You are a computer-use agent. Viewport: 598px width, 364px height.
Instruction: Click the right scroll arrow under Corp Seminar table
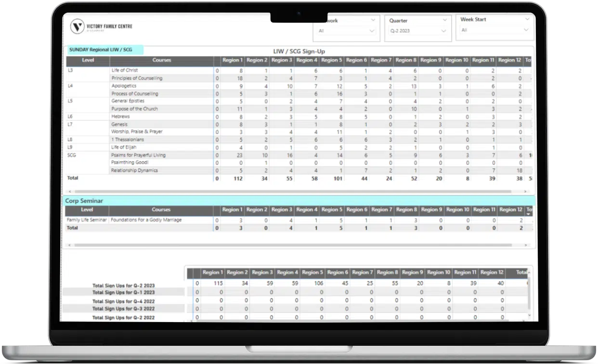click(526, 245)
